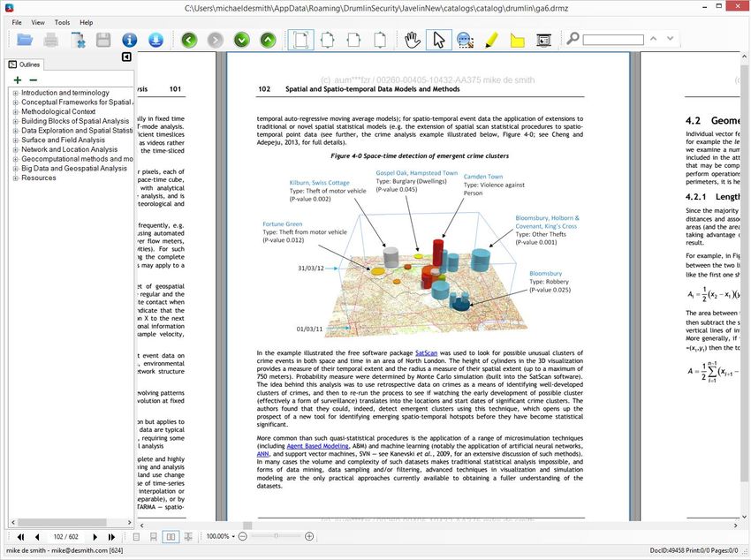Zoom out with the minus button

click(x=242, y=536)
